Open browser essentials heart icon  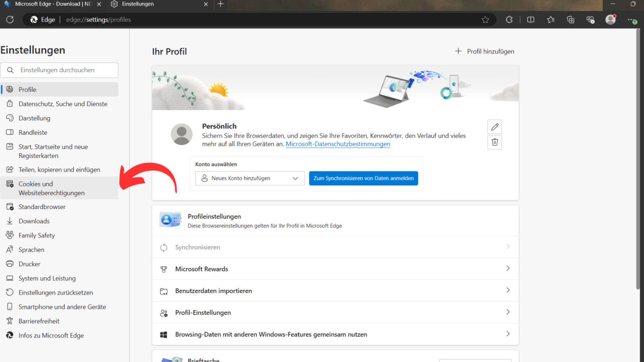[x=590, y=20]
